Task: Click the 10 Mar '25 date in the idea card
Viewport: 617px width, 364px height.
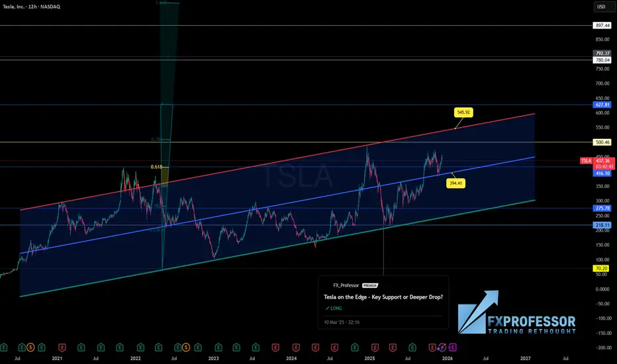Action: coord(342,322)
